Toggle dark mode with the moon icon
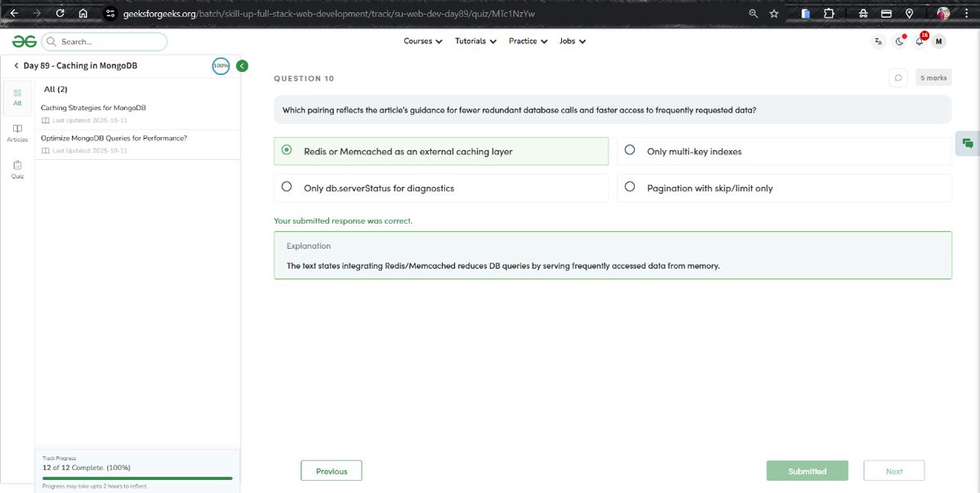Screen dimensions: 980x493 899,42
